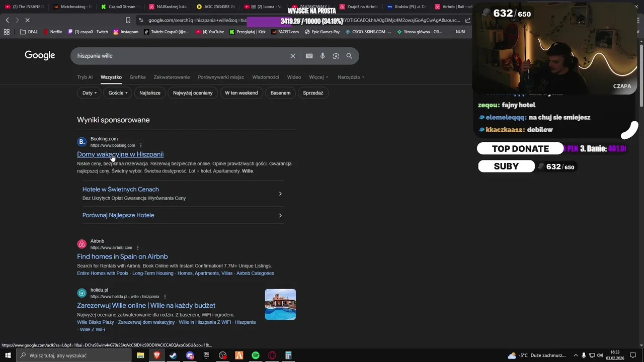Open Discord from the taskbar
This screenshot has width=644, height=362.
pyautogui.click(x=190, y=355)
